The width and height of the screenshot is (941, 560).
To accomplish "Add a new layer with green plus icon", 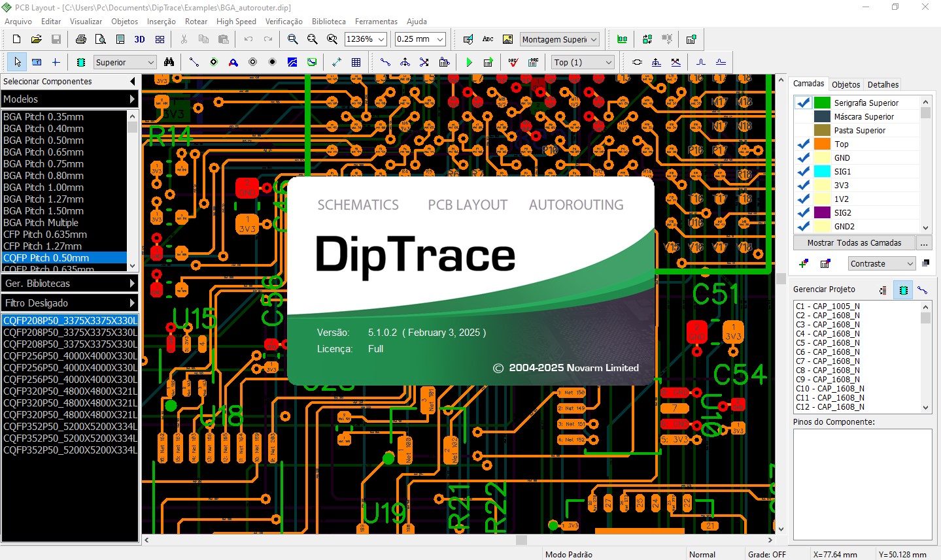I will [802, 263].
